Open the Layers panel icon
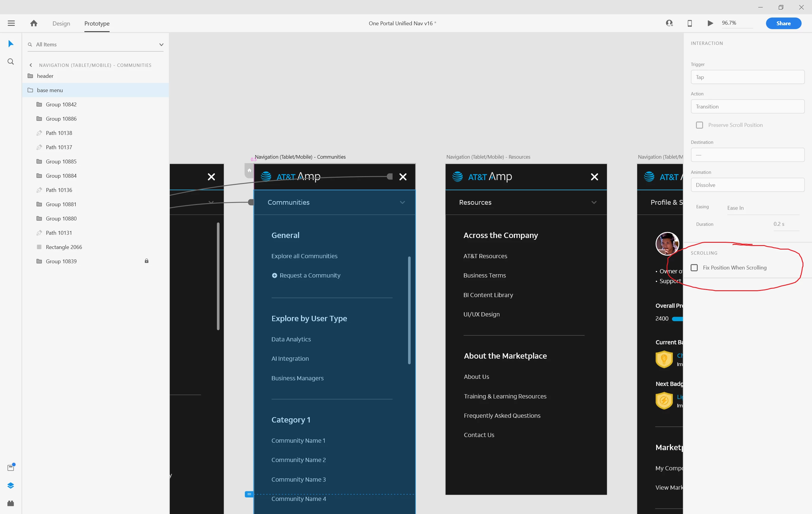Viewport: 812px width, 514px height. pyautogui.click(x=10, y=485)
